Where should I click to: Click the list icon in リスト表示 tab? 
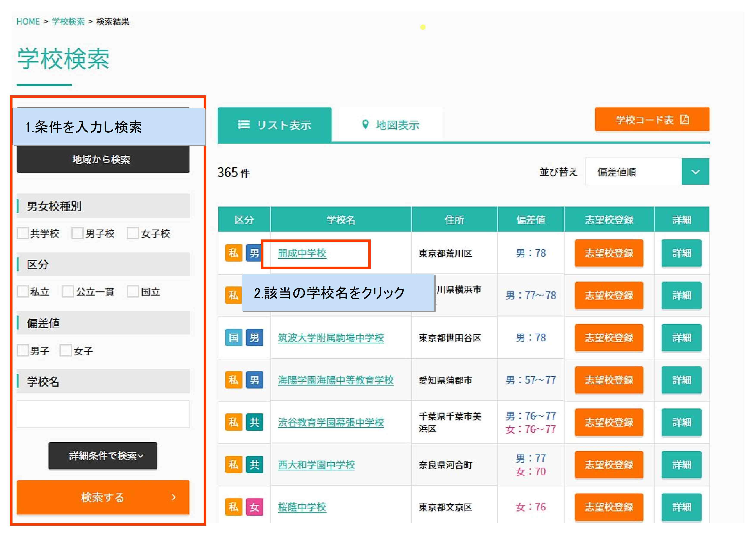pyautogui.click(x=244, y=124)
